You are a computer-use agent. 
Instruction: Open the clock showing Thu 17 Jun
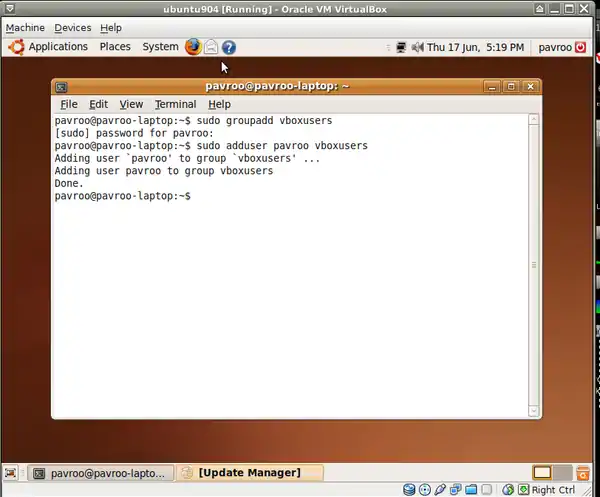(476, 47)
